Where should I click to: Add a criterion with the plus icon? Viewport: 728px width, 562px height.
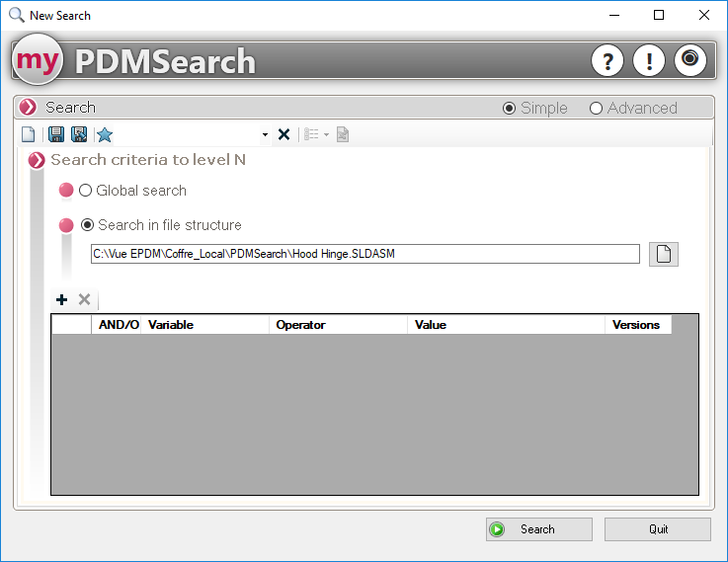tap(61, 299)
